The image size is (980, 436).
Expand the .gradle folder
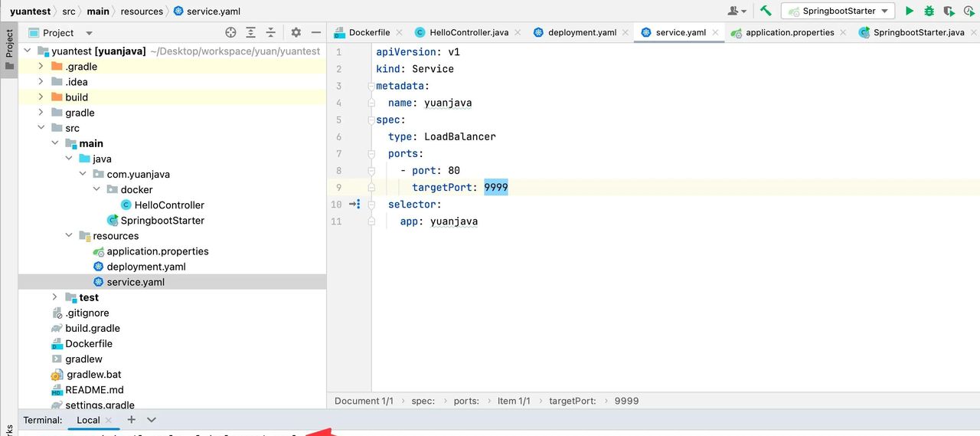(41, 67)
